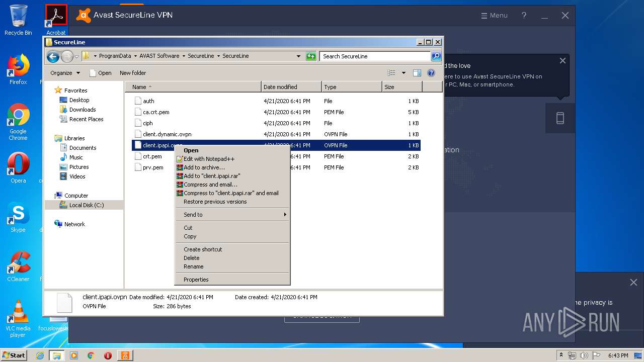Click the Avast SecureLine VPN help icon
The height and width of the screenshot is (362, 644).
click(524, 16)
